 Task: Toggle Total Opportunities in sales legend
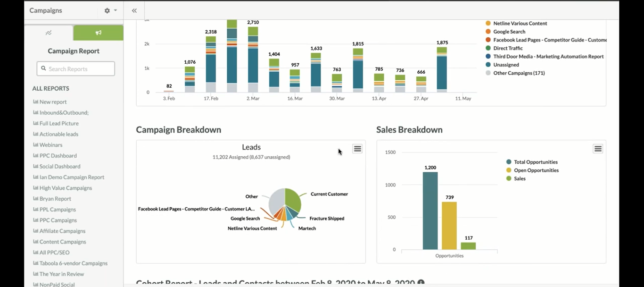tap(536, 162)
